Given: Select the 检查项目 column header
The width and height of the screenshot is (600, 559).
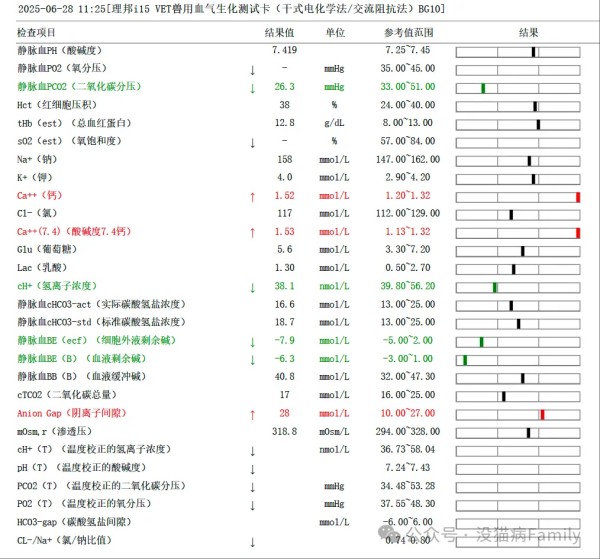Looking at the screenshot, I should pos(36,33).
